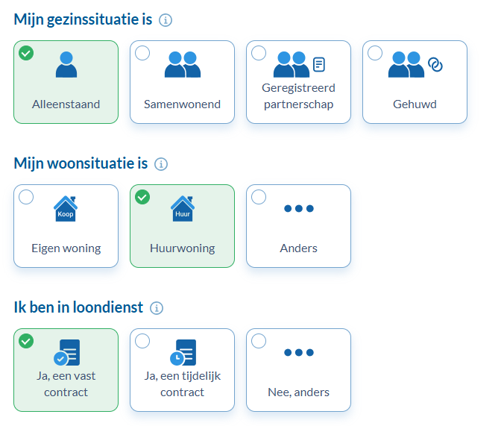The image size is (504, 426).
Task: Click the green Alleenstaand checkmark
Action: point(26,53)
